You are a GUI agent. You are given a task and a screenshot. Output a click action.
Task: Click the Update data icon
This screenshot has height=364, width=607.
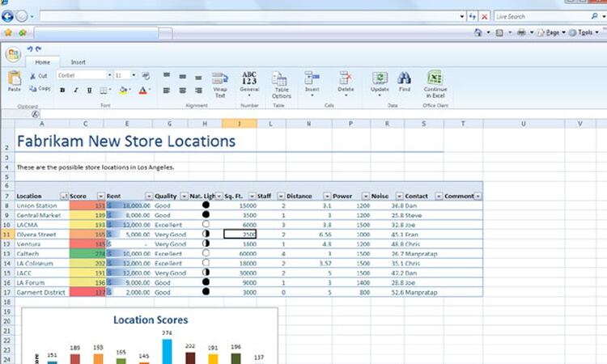pos(380,78)
